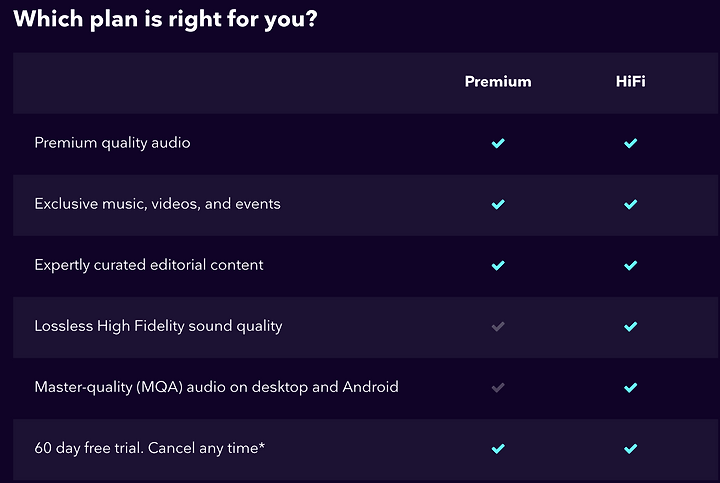Click Premium checkmark for 60 day free trial
This screenshot has width=720, height=483.
coord(498,449)
